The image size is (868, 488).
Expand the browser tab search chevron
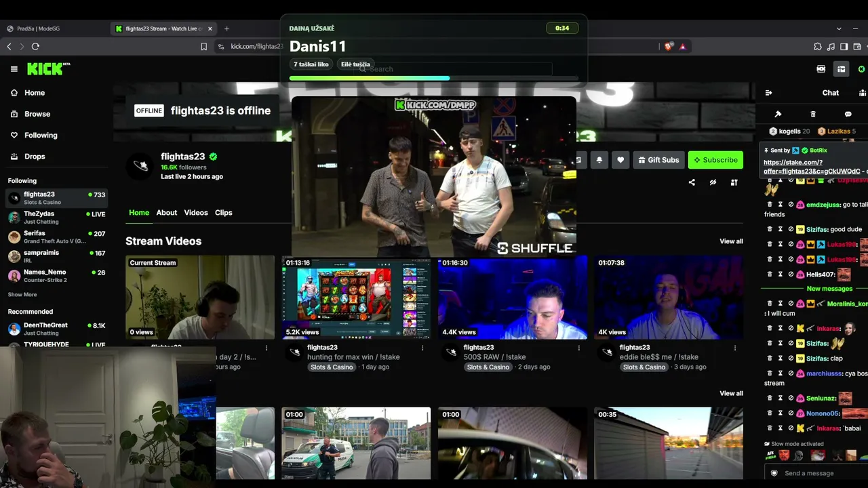coord(839,28)
